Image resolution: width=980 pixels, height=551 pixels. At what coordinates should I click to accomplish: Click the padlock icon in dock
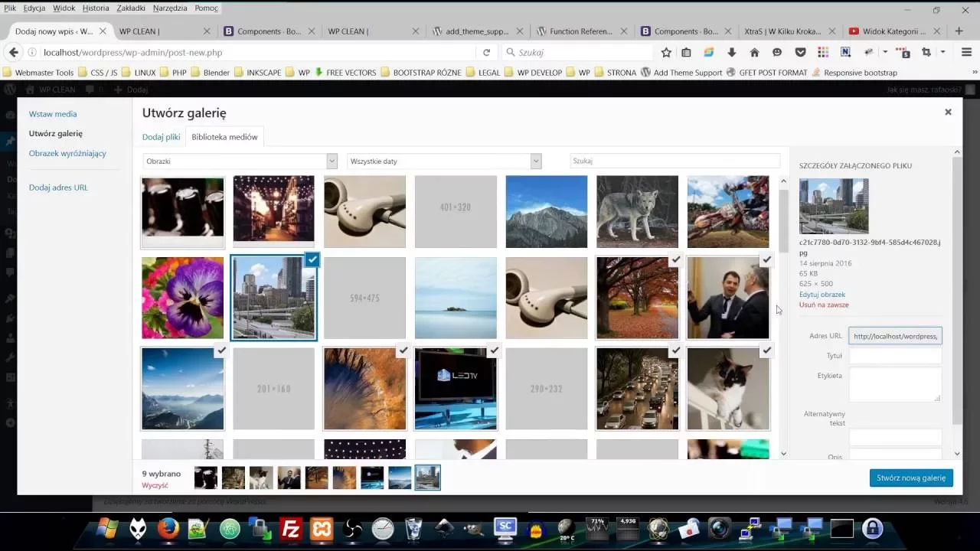873,529
